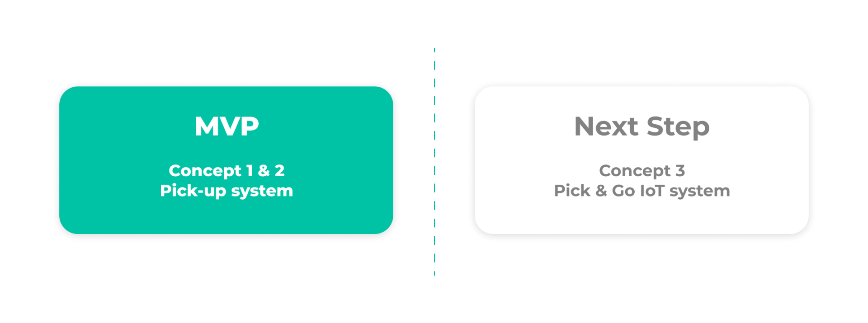
Task: Click the ampersand in "Concept 1 & 2"
Action: point(264,171)
